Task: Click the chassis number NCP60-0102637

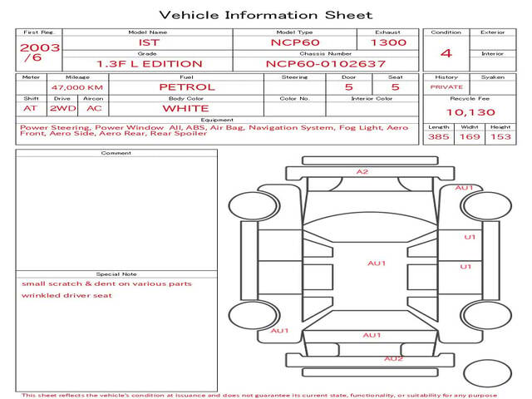Action: coord(325,63)
